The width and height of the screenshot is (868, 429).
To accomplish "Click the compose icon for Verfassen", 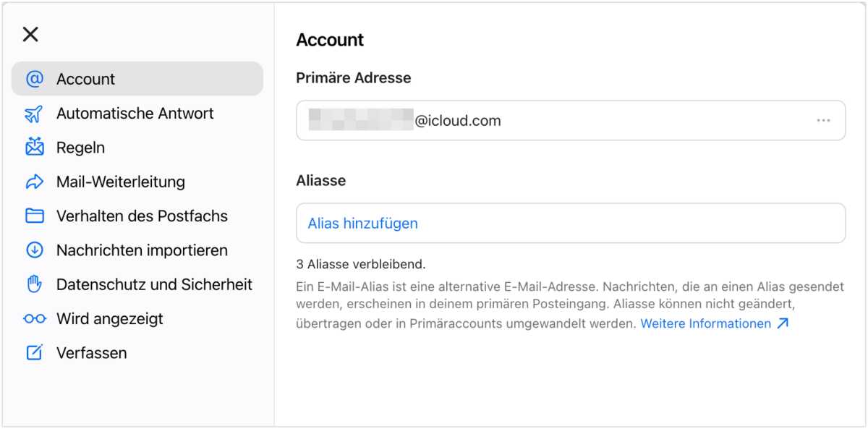I will pyautogui.click(x=34, y=353).
